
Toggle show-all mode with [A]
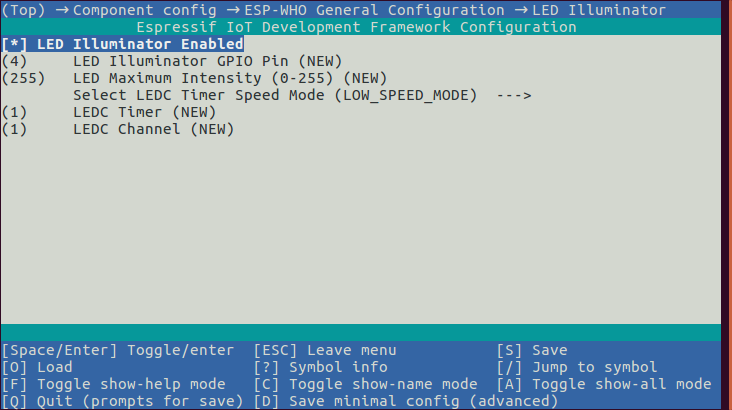coord(603,384)
